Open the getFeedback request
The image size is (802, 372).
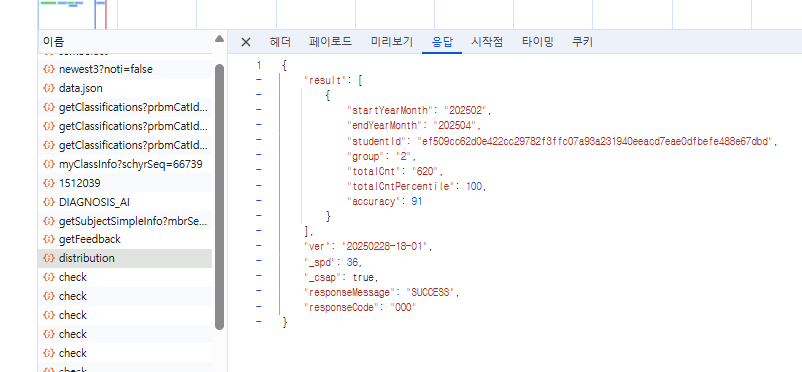point(90,239)
